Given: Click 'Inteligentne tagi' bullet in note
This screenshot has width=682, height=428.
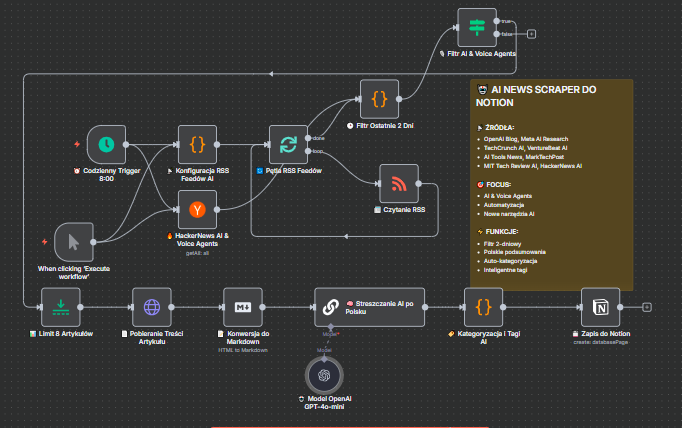Looking at the screenshot, I should tap(505, 270).
